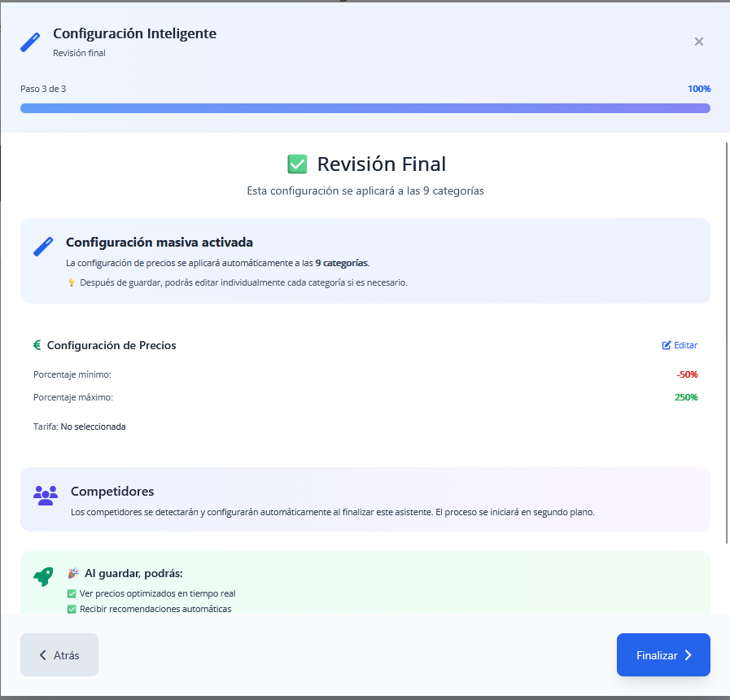Image resolution: width=730 pixels, height=700 pixels.
Task: Click the vertical scrollbar of the dialog
Action: point(725,342)
